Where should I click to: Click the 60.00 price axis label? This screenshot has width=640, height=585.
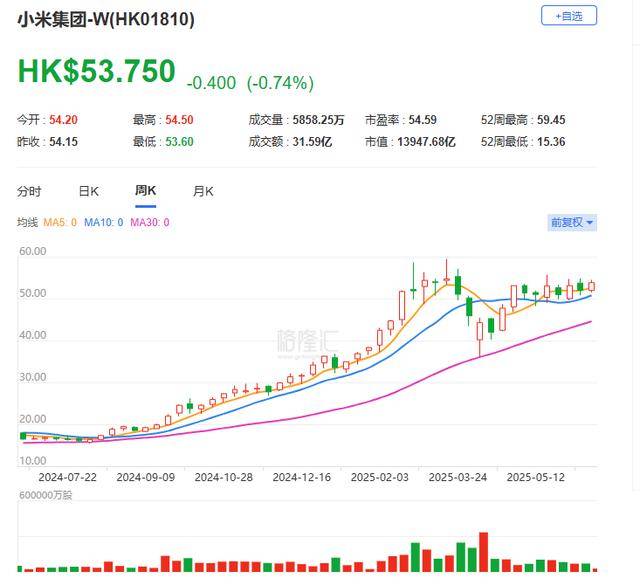(x=33, y=251)
